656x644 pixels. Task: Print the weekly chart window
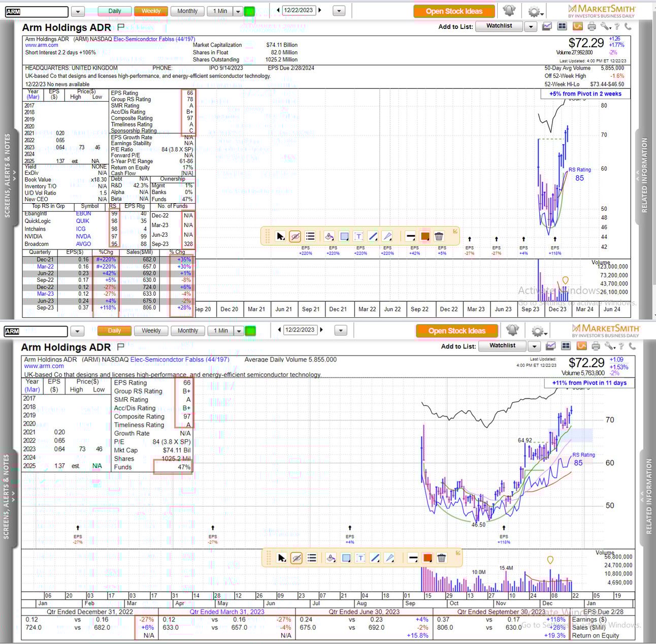click(592, 26)
